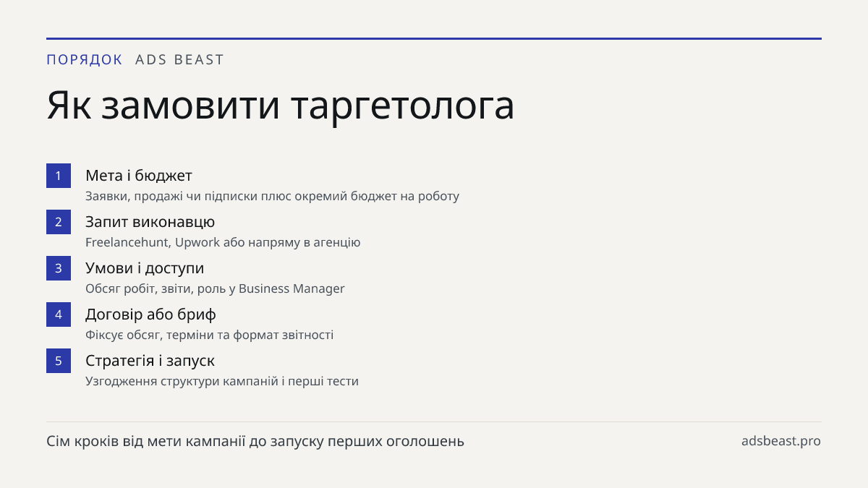Select the 'Умови і доступи' step title
Viewport: 868px width, 488px height.
point(145,268)
